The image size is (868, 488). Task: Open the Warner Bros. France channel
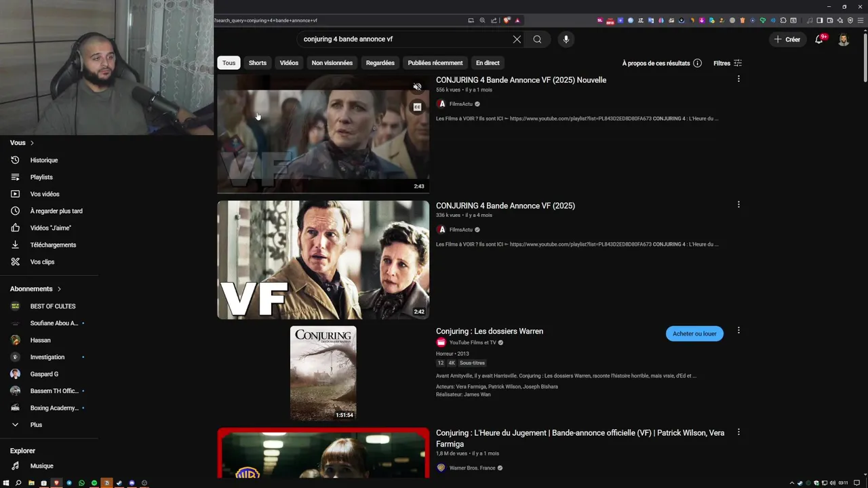point(472,468)
